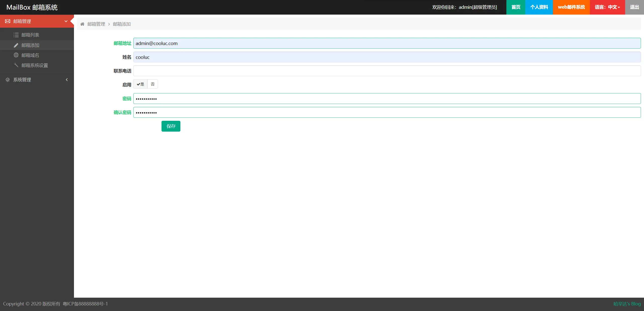Screen dimensions: 644x311
Task: Focus the 确认密码 confirm password field
Action: click(x=387, y=112)
